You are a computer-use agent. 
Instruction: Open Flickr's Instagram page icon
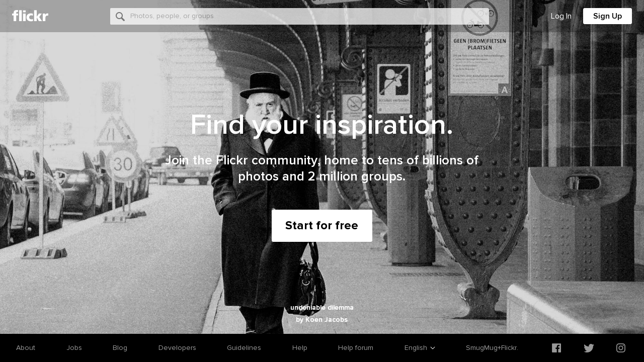pyautogui.click(x=621, y=348)
